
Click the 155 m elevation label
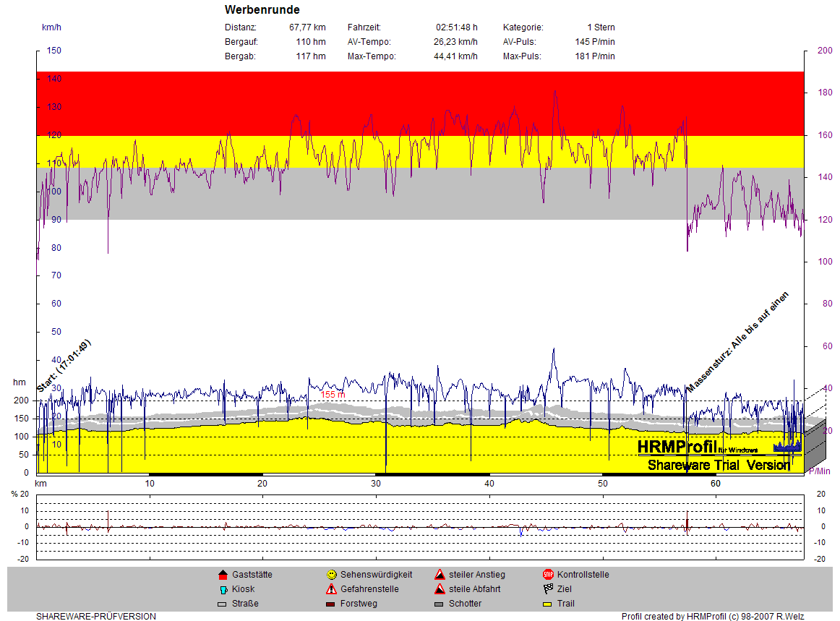[x=333, y=395]
